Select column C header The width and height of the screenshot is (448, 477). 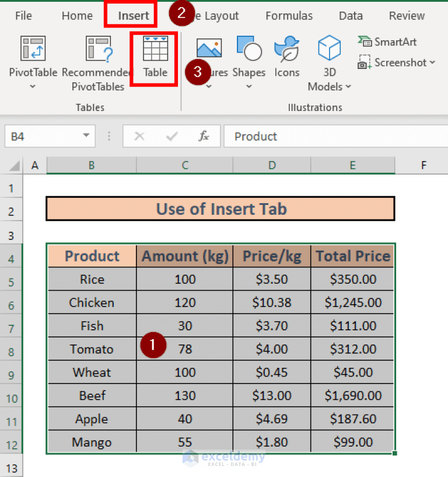185,165
